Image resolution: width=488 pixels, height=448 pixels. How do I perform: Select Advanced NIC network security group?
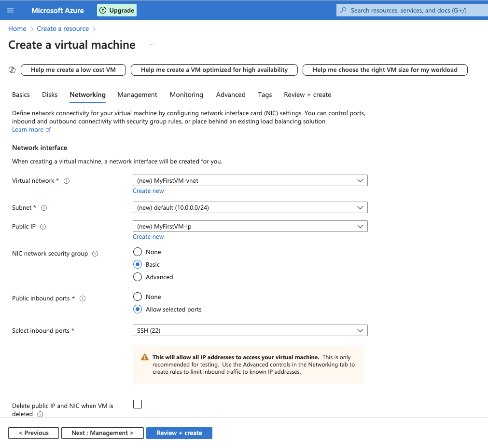pos(137,277)
